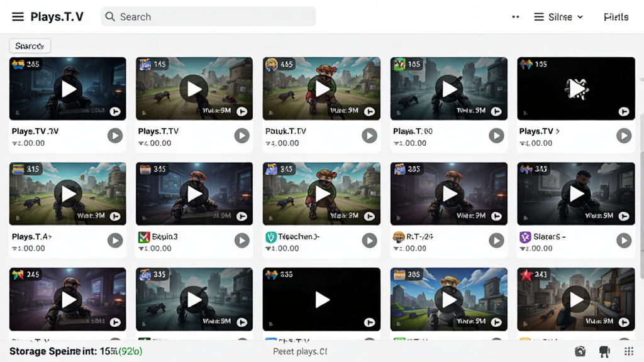644x362 pixels.
Task: Click the avatar icon next to R.T-/24
Action: coord(398,237)
